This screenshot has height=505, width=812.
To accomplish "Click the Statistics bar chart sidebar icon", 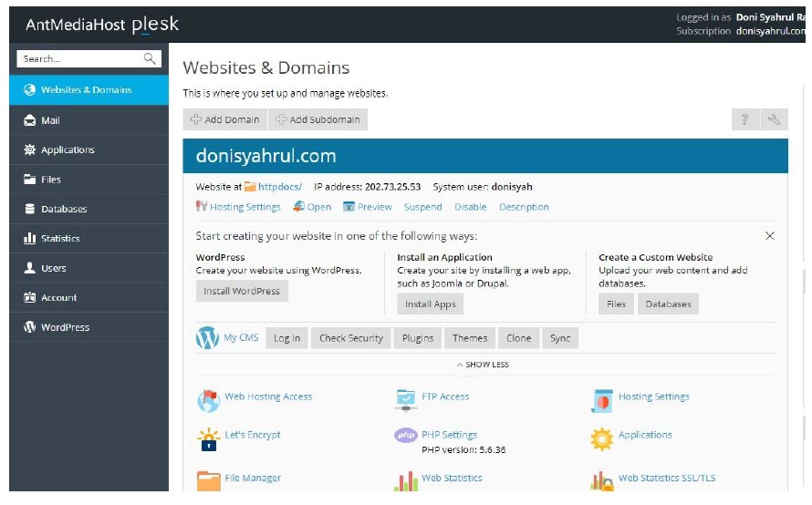I will (29, 238).
